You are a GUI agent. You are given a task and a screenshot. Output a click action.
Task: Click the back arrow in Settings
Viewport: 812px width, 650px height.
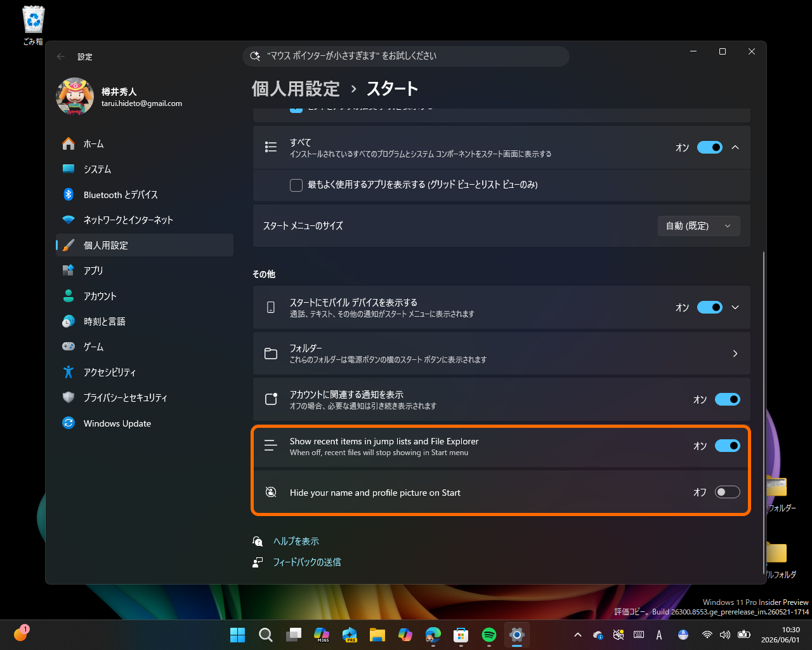[x=61, y=56]
